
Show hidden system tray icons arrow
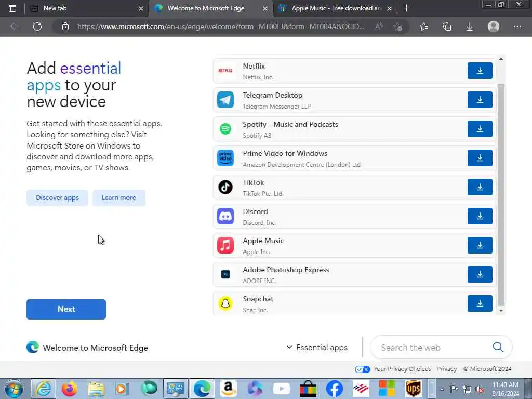[x=442, y=390]
